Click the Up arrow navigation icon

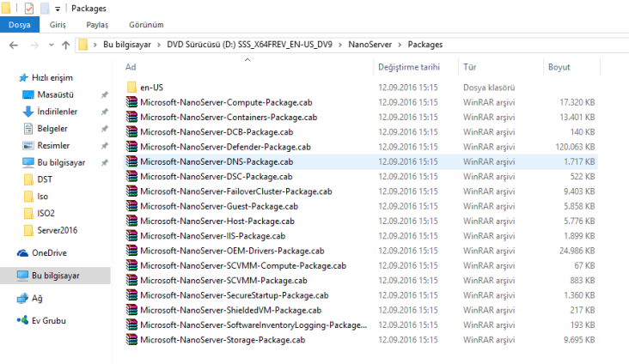[x=65, y=45]
